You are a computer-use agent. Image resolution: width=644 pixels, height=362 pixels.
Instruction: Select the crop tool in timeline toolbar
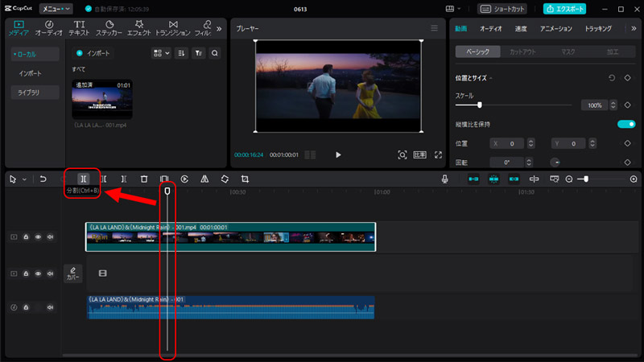coord(245,179)
